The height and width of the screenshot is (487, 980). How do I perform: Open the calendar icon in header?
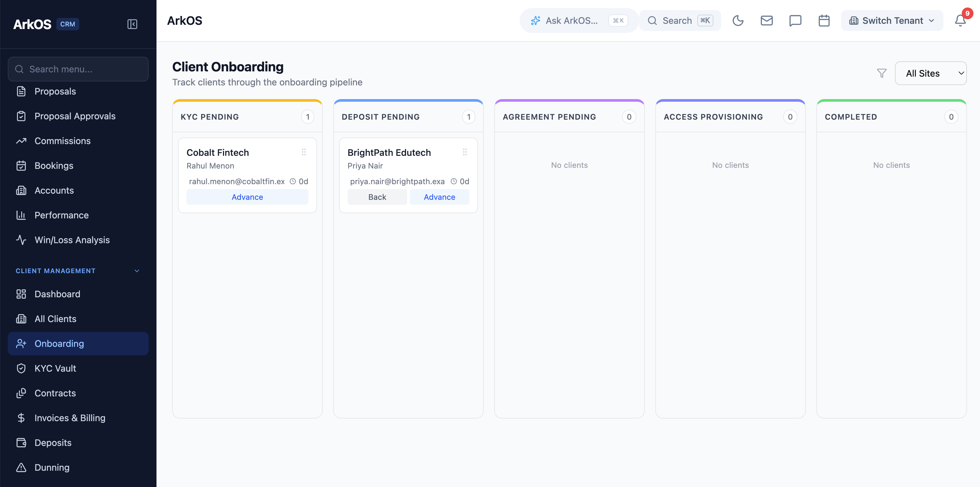tap(824, 21)
